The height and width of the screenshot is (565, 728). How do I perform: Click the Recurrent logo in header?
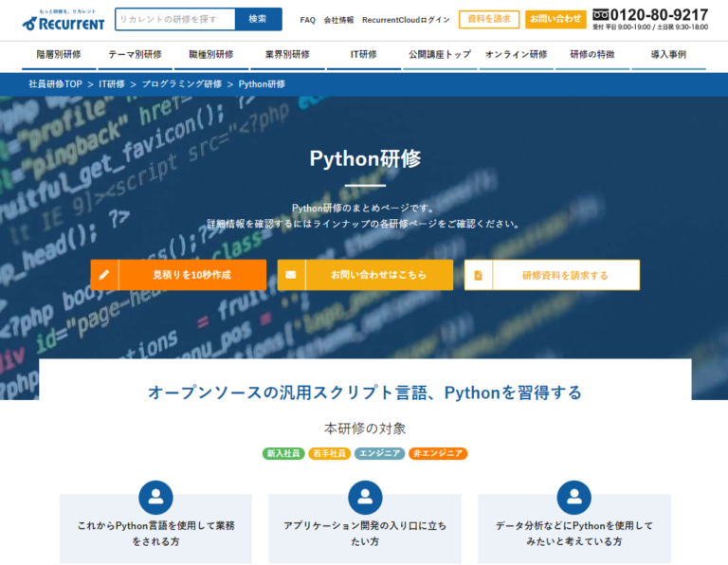[x=64, y=19]
